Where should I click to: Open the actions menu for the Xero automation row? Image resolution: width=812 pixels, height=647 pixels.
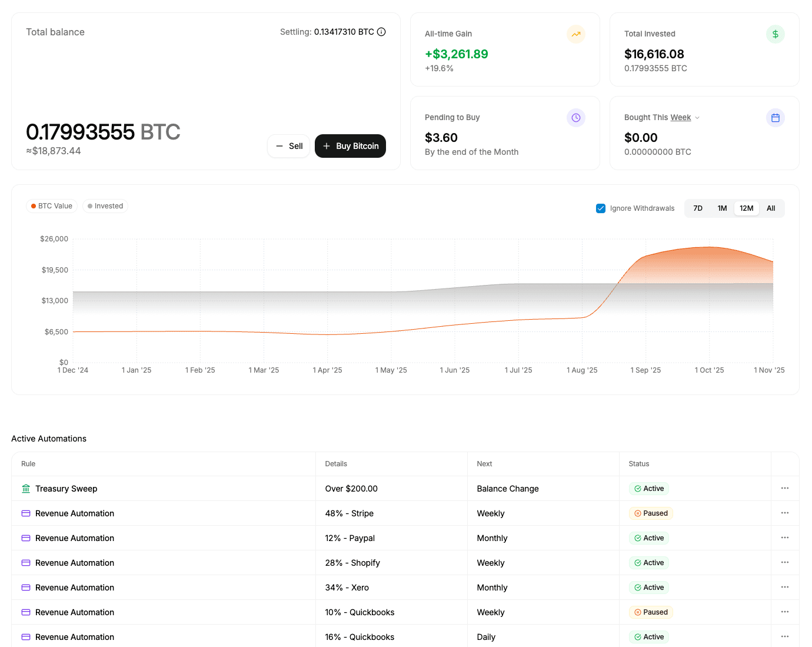pyautogui.click(x=784, y=588)
